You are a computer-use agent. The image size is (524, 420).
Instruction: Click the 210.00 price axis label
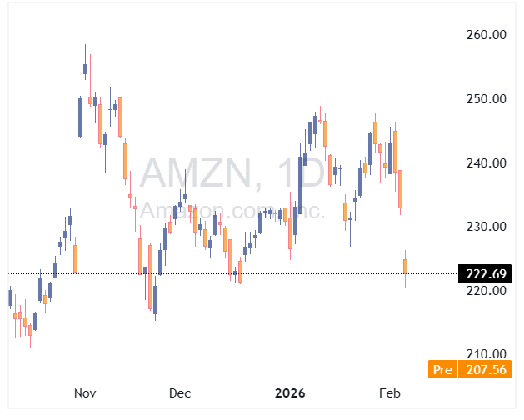(x=486, y=354)
